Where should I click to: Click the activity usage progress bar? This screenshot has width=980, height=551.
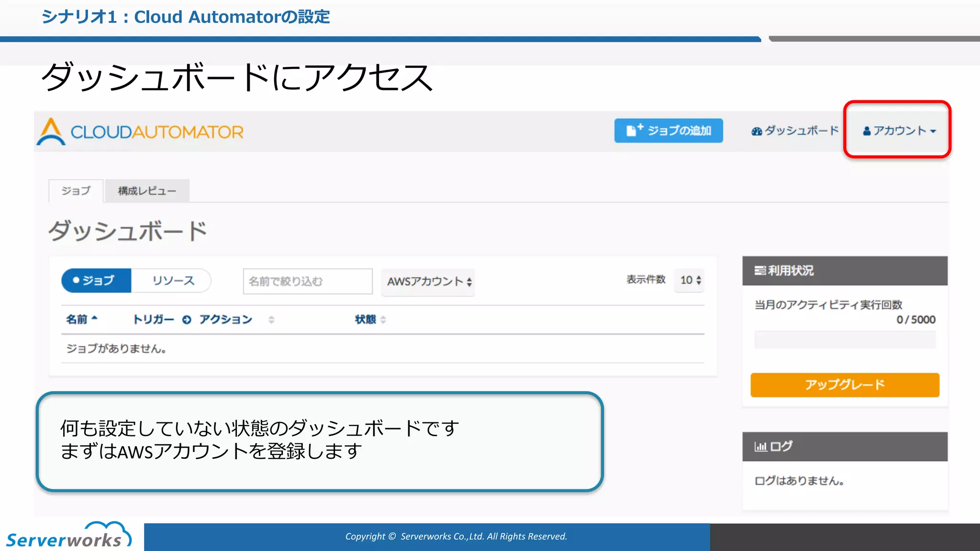click(845, 340)
